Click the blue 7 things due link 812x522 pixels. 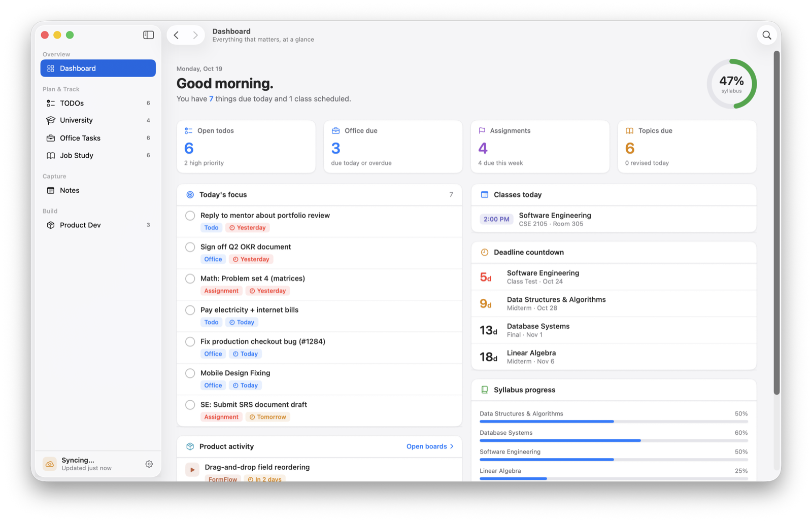point(211,99)
